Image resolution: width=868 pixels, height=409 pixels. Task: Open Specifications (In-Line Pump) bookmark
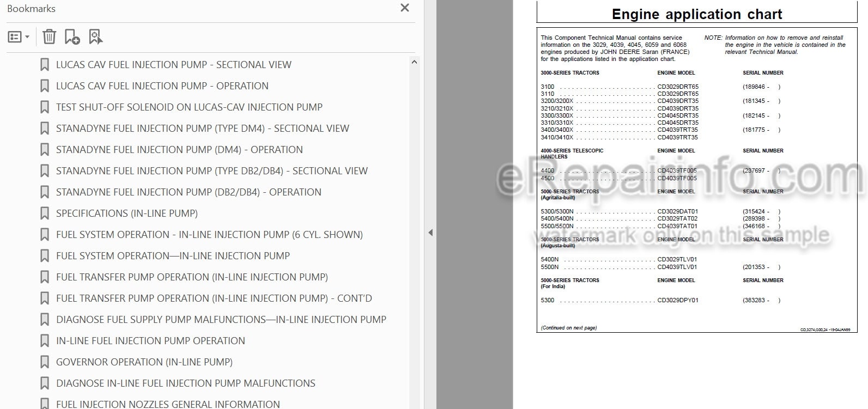pos(127,213)
